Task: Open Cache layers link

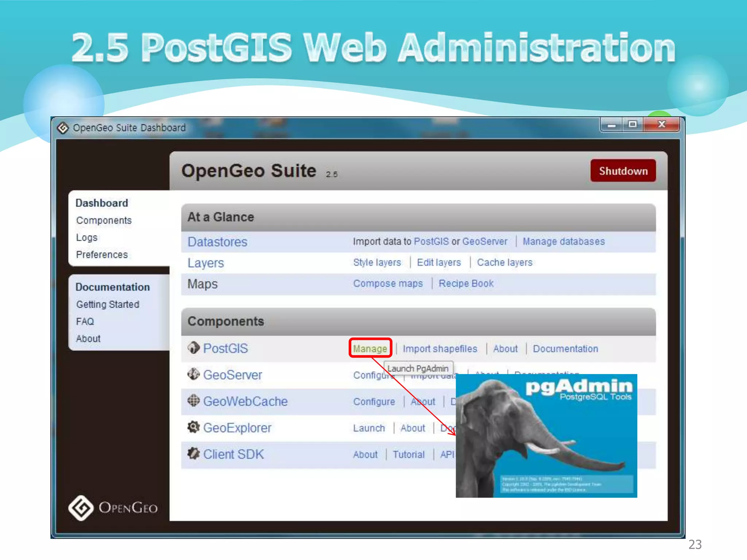Action: [505, 262]
